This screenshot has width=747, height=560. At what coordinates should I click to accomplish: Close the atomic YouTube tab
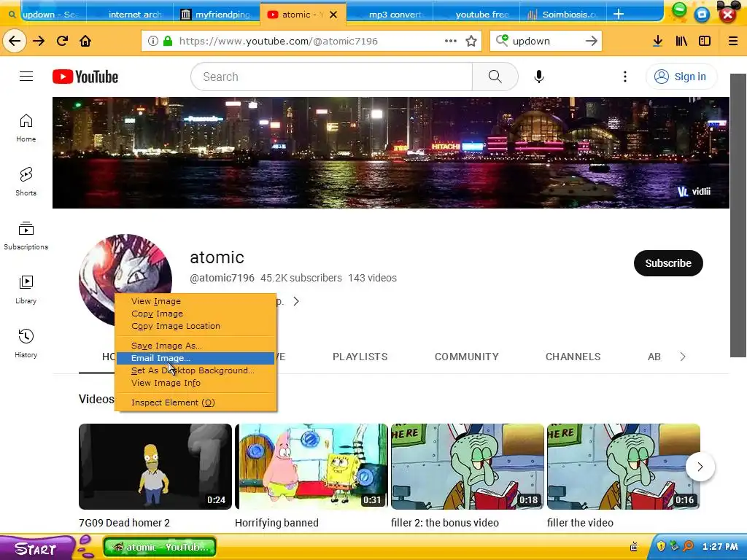333,15
